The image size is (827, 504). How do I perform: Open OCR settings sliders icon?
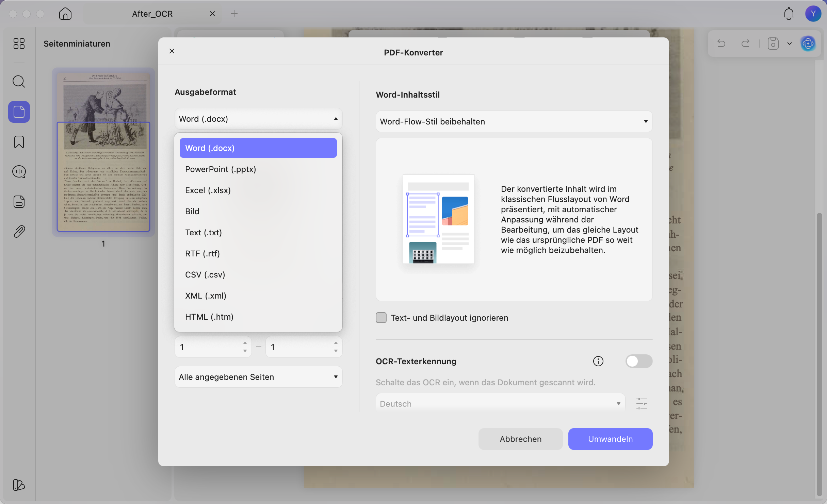click(642, 404)
